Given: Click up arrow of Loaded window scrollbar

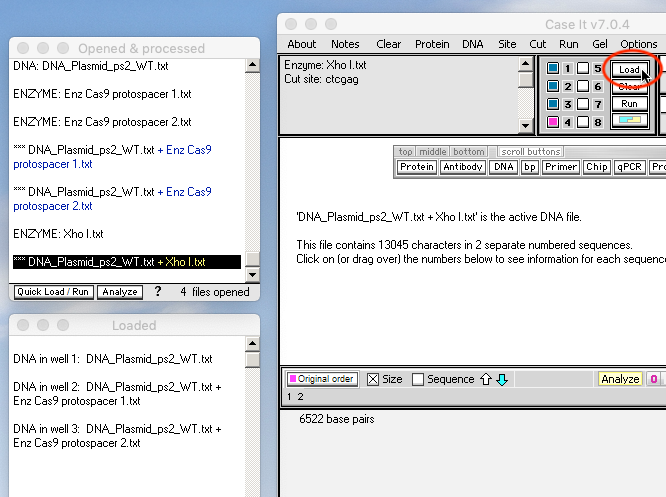Looking at the screenshot, I should point(252,344).
